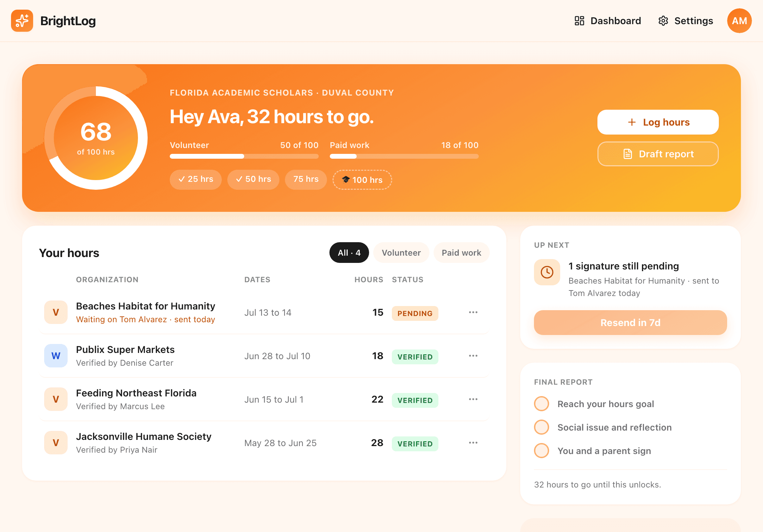Click Beaches Habitat for Humanity row name

tap(146, 306)
